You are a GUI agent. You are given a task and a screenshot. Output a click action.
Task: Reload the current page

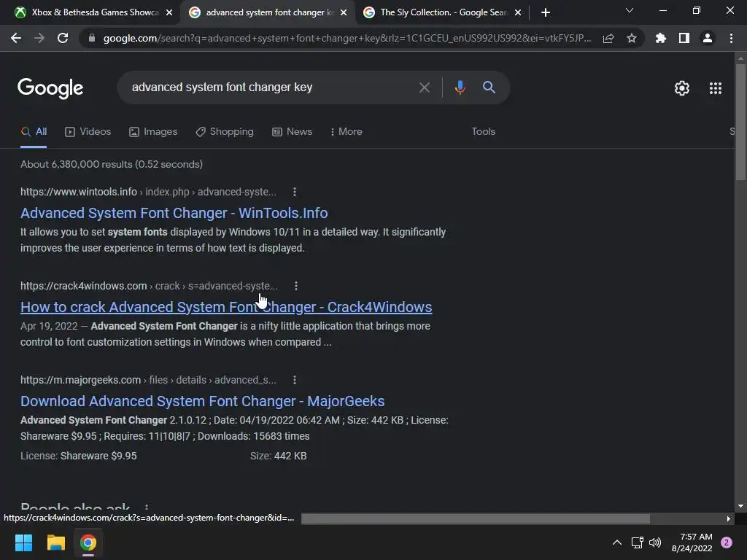coord(63,38)
